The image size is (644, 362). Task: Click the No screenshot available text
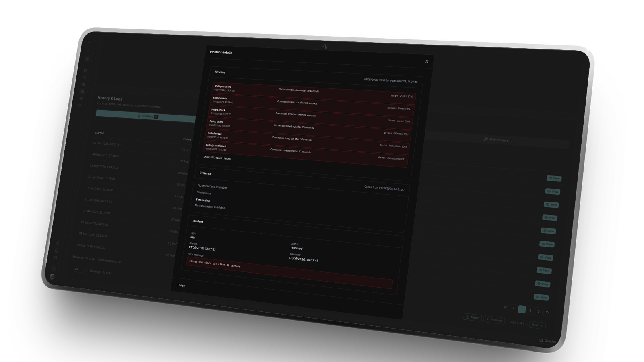(x=210, y=206)
